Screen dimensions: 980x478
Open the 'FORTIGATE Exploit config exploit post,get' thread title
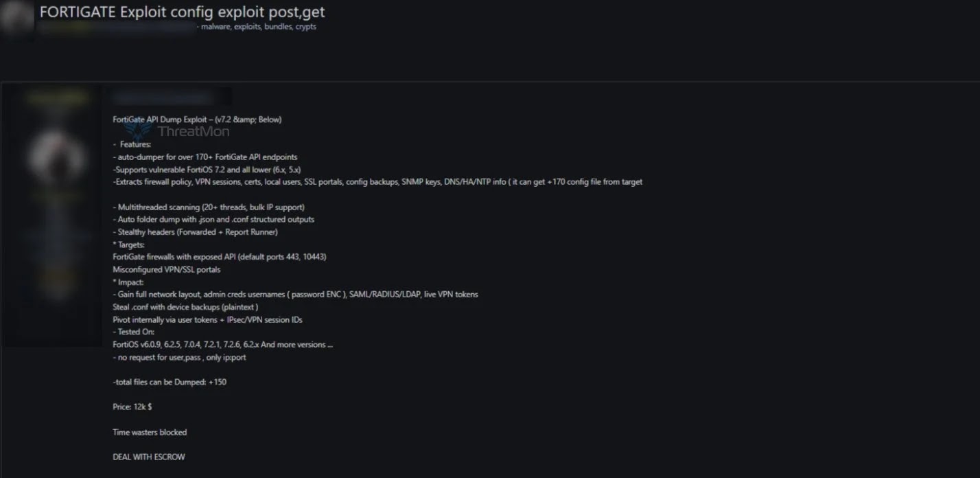click(182, 12)
